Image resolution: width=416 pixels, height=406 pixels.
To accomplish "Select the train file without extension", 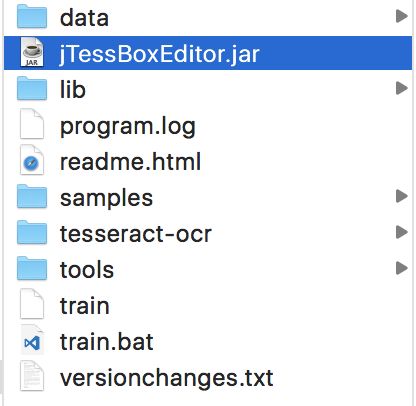I will coord(85,306).
